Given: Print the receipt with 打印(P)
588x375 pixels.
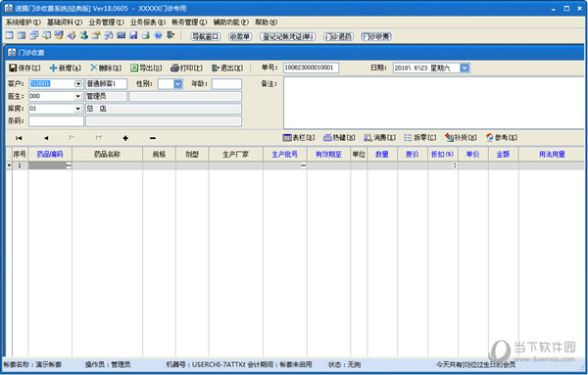Looking at the screenshot, I should tap(186, 68).
